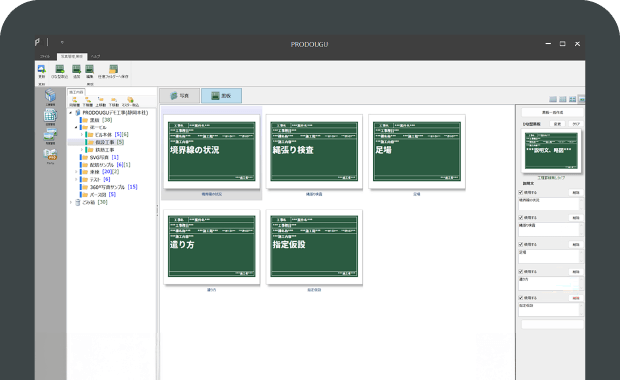620x380 pixels.
Task: Select the 指定仮設 blackboard thumbnail
Action: (314, 246)
